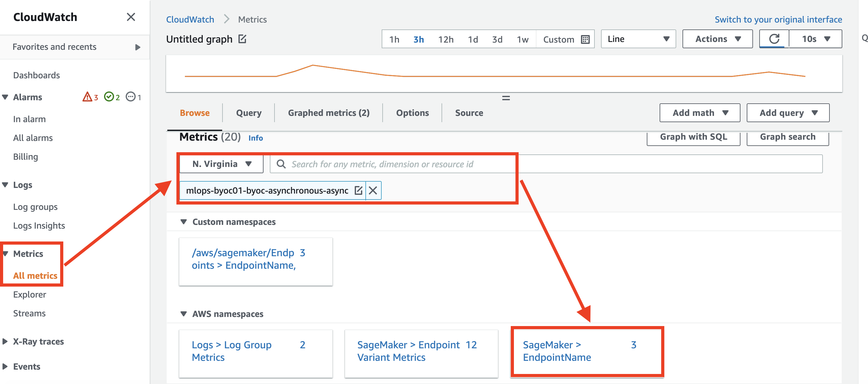This screenshot has height=384, width=868.
Task: Click the edit pencil next to Untitled graph
Action: 242,39
